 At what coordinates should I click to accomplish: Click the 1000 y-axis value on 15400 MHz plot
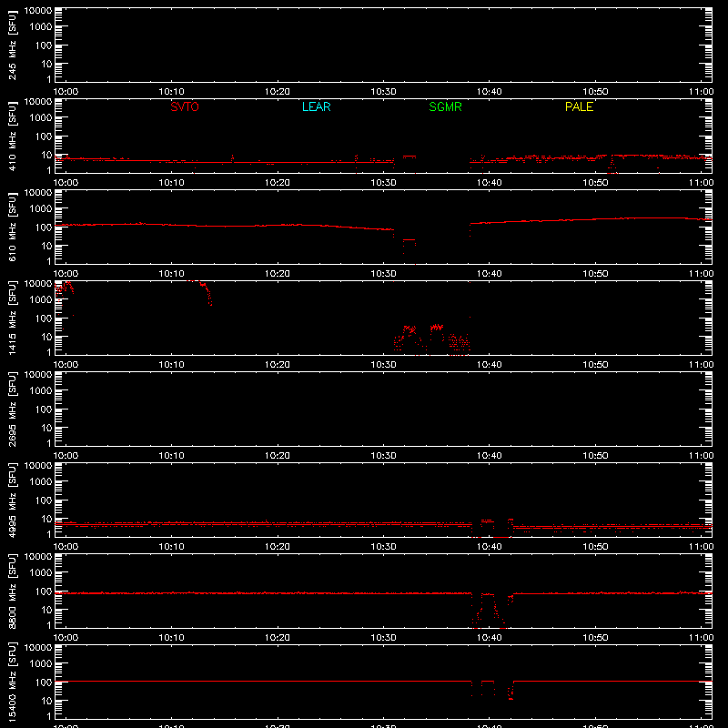coord(41,664)
